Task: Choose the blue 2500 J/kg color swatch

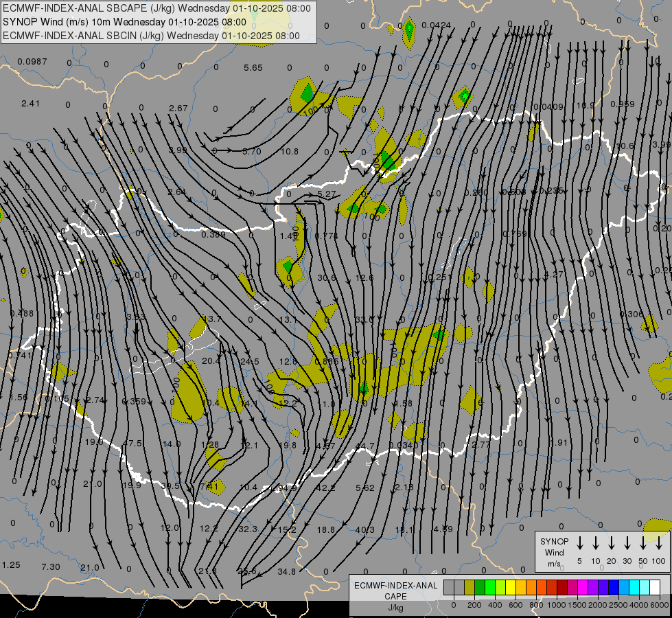Action: pos(614,587)
